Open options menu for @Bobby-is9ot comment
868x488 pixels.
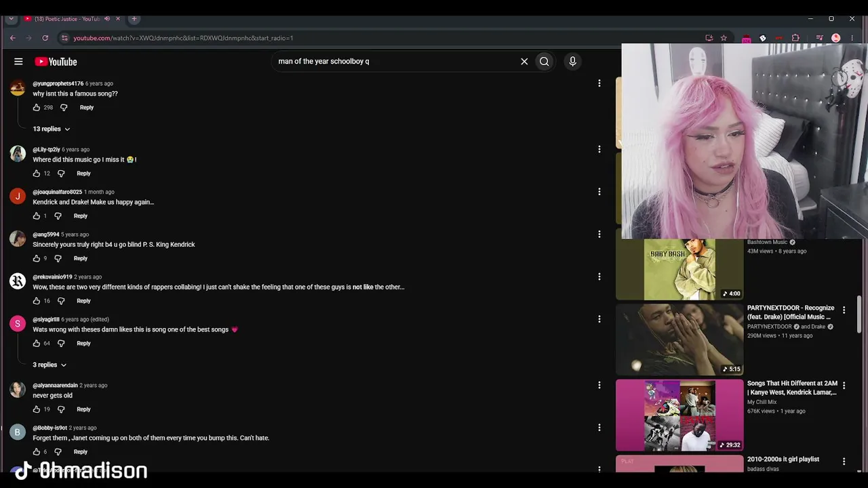[x=599, y=428]
